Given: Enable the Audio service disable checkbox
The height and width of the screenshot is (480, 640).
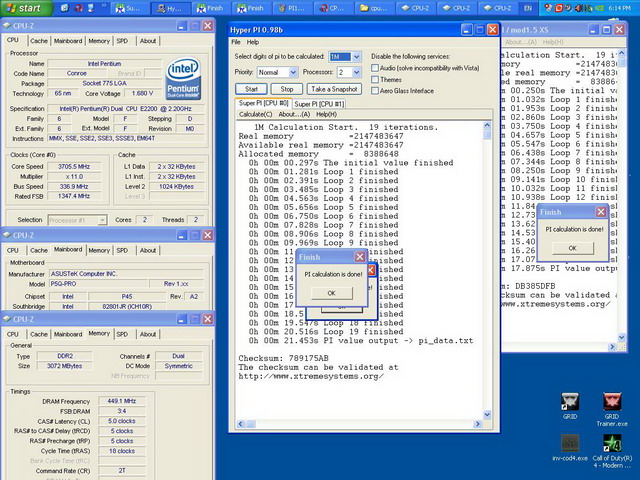Looking at the screenshot, I should coord(376,68).
